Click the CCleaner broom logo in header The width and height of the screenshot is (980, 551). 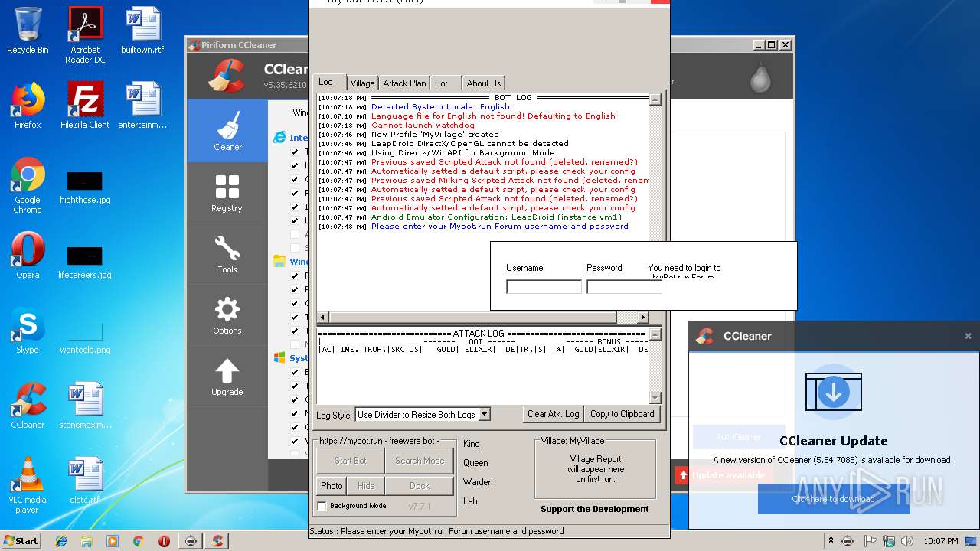(x=227, y=75)
